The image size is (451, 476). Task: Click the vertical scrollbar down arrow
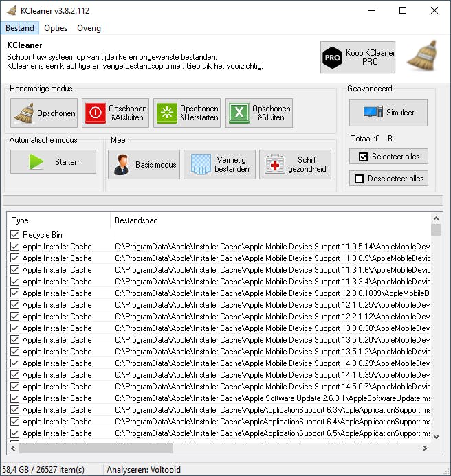[436, 437]
